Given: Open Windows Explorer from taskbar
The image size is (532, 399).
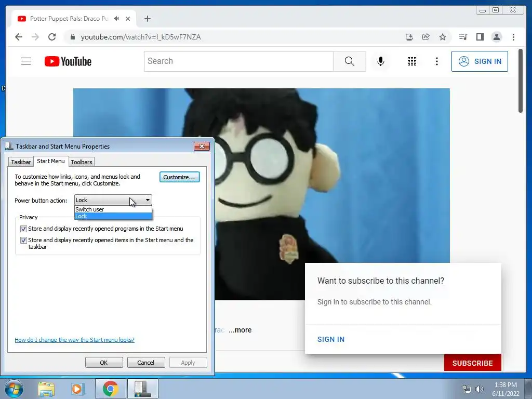Looking at the screenshot, I should [x=46, y=389].
